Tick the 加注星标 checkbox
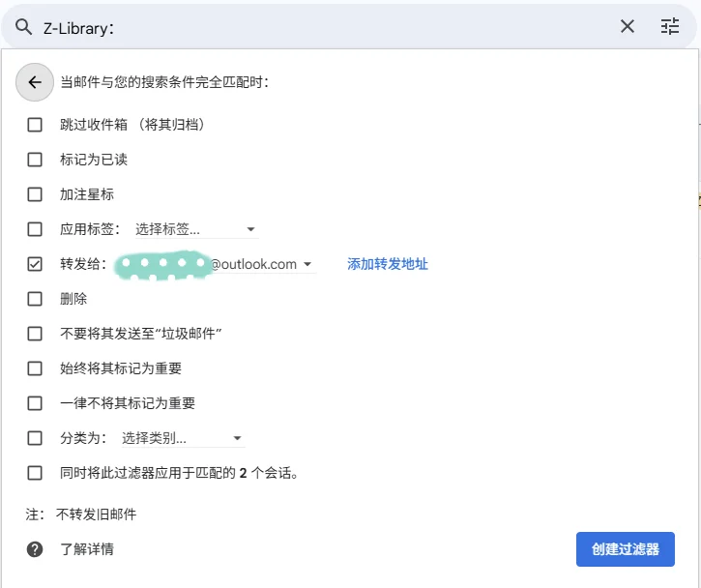Viewport: 701px width, 588px height. click(35, 194)
